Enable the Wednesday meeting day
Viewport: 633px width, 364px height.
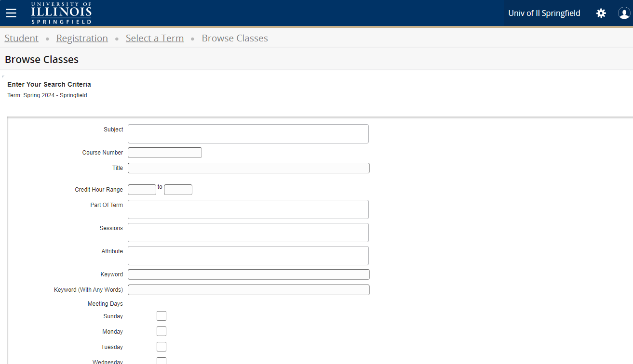162,361
